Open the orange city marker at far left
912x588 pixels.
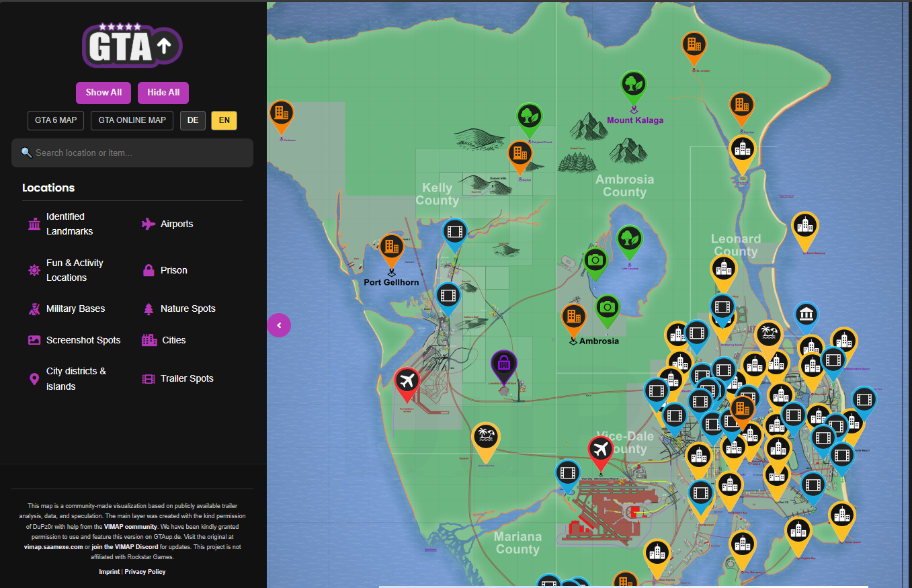click(x=281, y=117)
